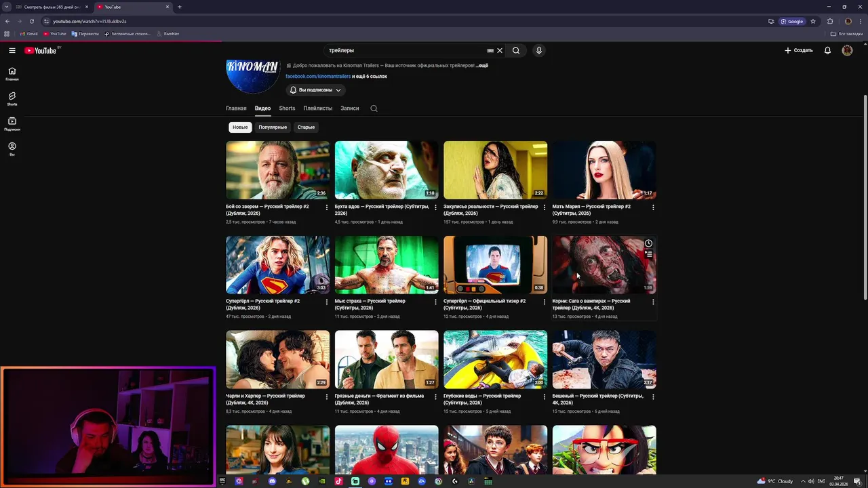Open the Rockstar Games launcher in the taskbar
868x488 pixels.
pyautogui.click(x=405, y=481)
